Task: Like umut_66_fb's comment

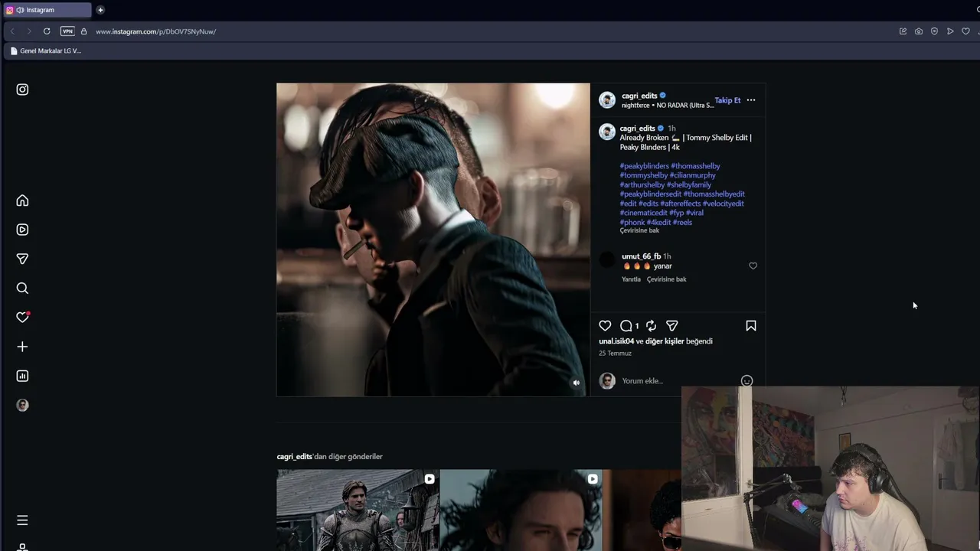Action: pyautogui.click(x=753, y=266)
